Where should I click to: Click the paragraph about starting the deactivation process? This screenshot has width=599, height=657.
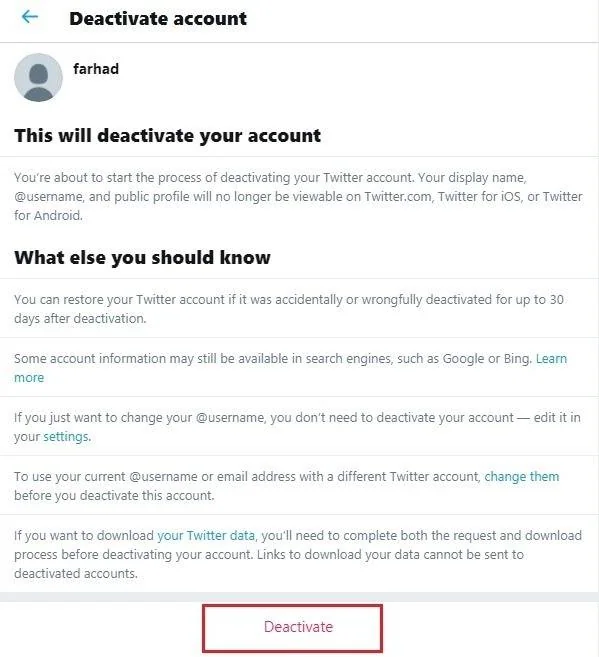tap(298, 196)
